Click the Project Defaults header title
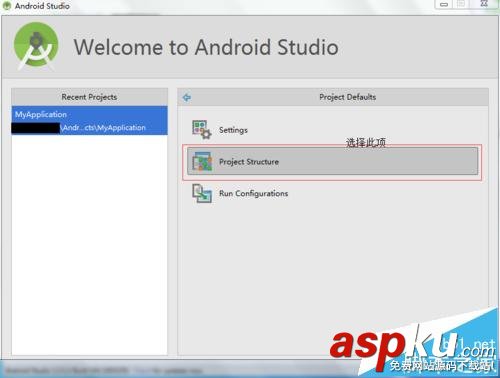 coord(348,97)
